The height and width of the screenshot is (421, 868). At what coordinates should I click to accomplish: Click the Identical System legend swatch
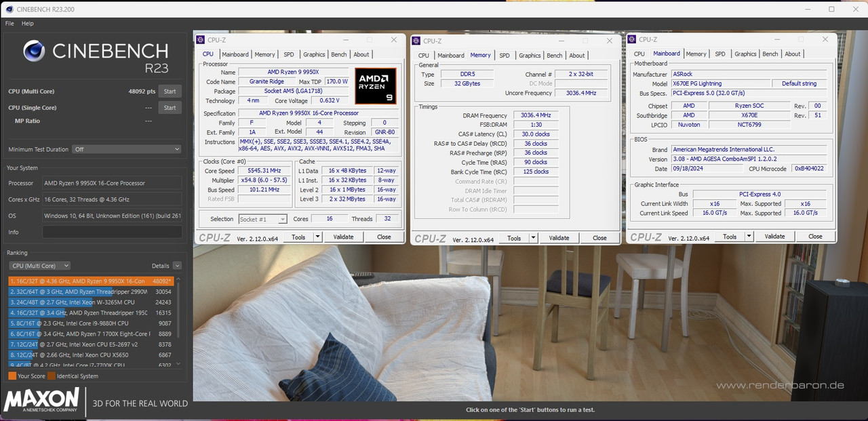tap(52, 376)
